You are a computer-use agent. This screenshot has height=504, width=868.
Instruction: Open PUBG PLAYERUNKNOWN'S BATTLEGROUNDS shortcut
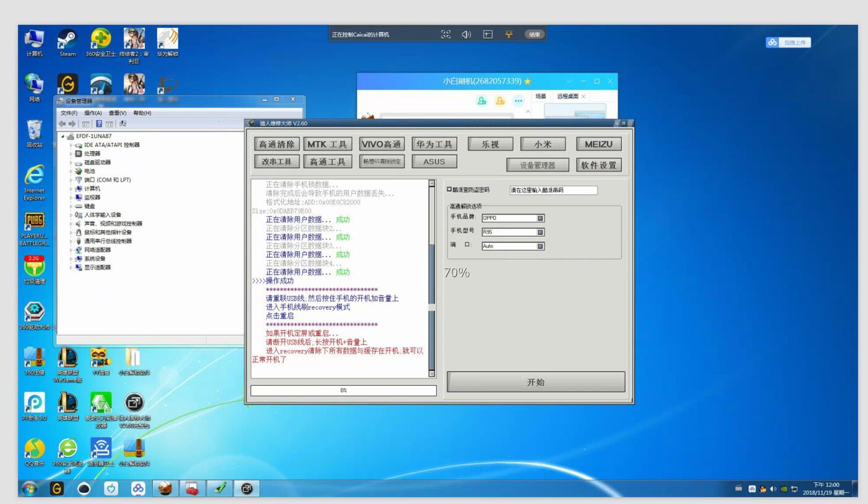pyautogui.click(x=35, y=230)
